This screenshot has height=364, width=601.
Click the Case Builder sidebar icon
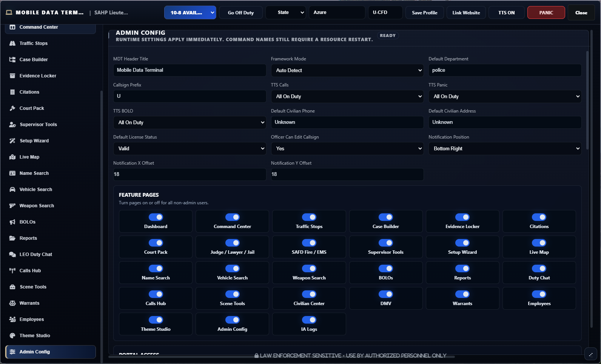pyautogui.click(x=12, y=60)
